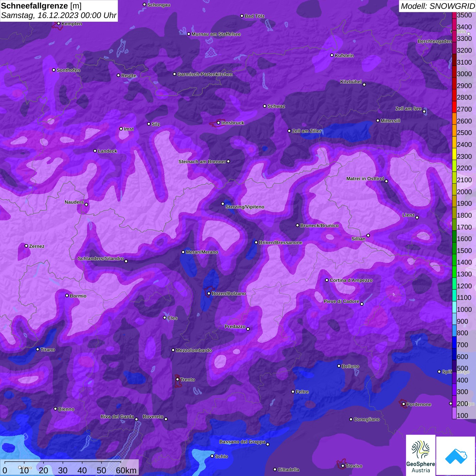
Task: Click the Zell am Ziller label
Action: 306,131
